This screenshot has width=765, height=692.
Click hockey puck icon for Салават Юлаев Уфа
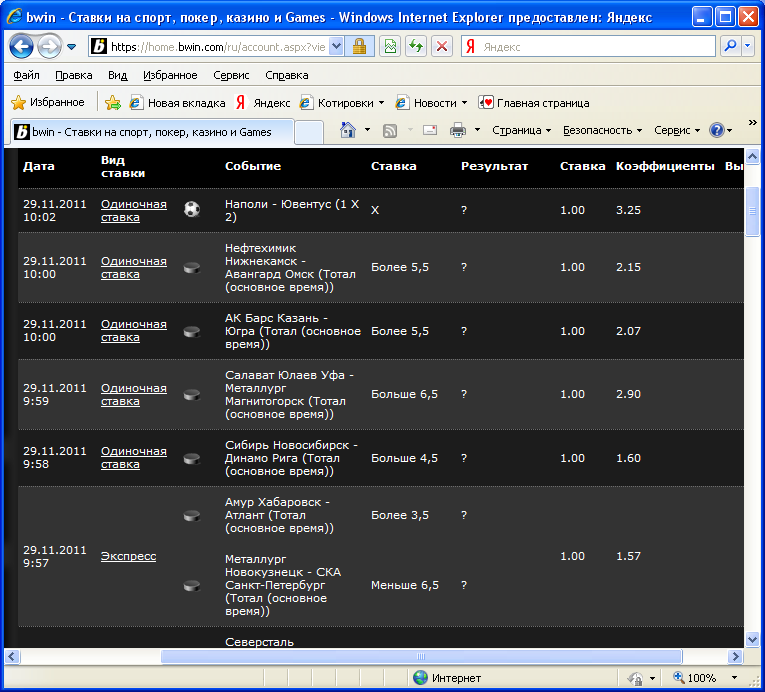tap(192, 395)
